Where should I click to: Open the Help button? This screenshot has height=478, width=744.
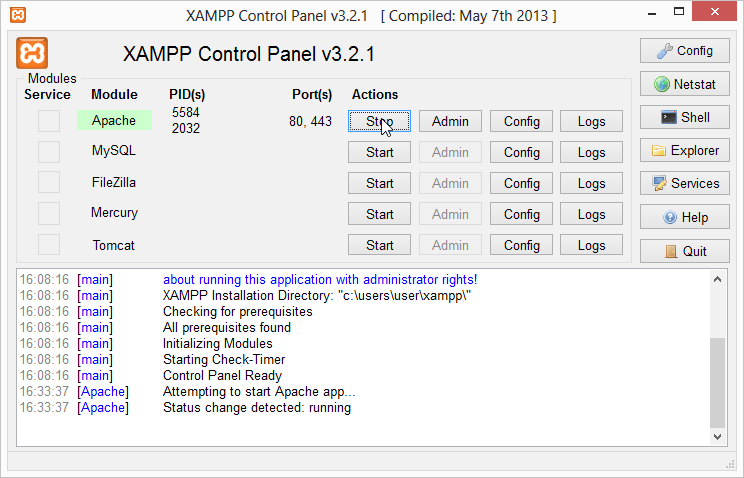(x=685, y=217)
